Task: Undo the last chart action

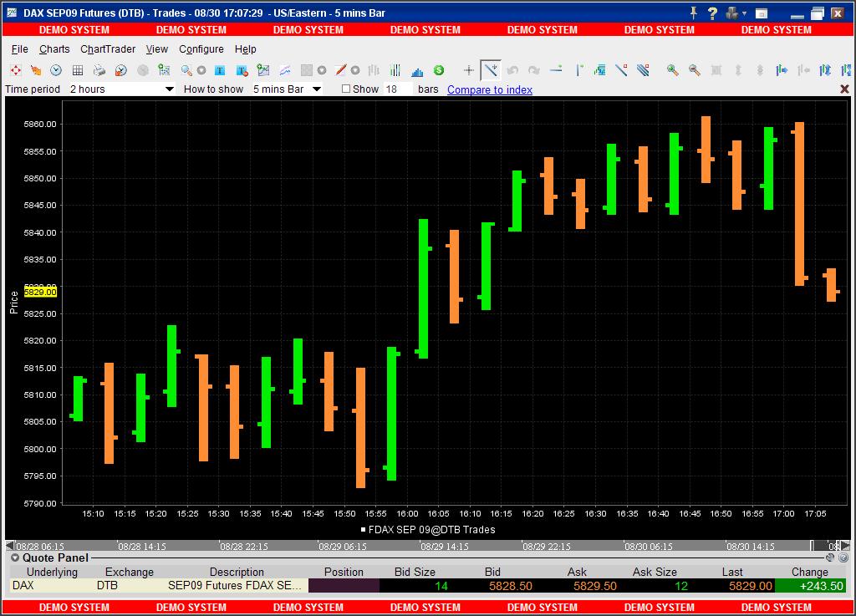Action: (x=512, y=69)
